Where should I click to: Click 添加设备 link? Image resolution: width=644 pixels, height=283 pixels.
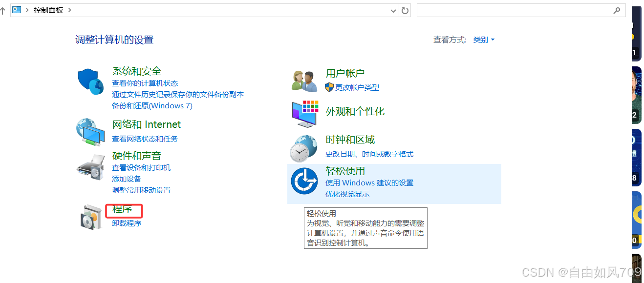(x=127, y=179)
